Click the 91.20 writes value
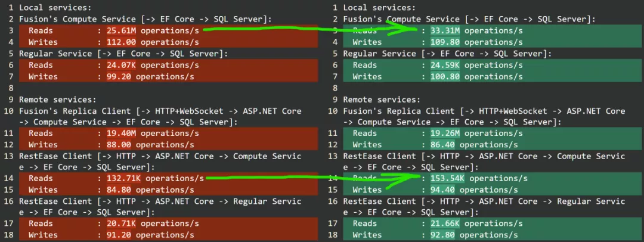This screenshot has width=644, height=242. coord(119,235)
